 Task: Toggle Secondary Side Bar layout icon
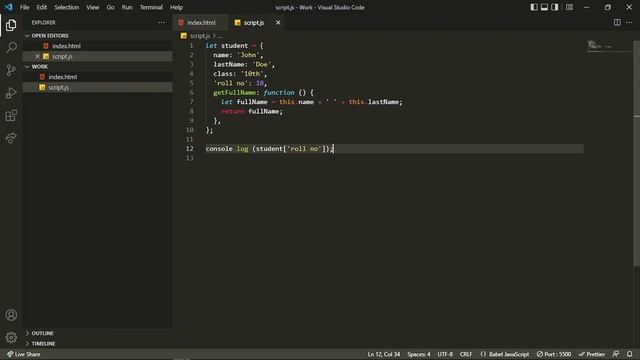click(x=555, y=7)
